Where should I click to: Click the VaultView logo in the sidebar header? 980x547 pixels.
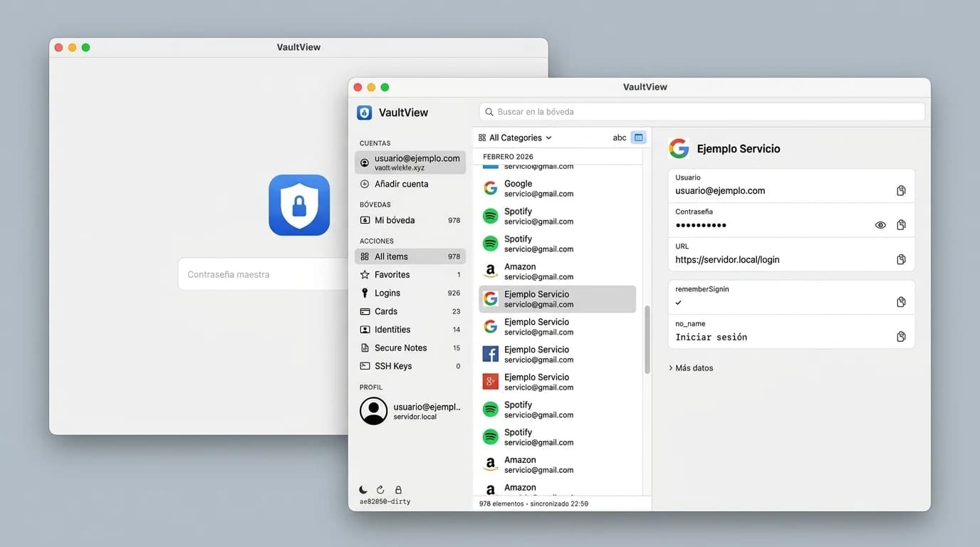pos(365,113)
